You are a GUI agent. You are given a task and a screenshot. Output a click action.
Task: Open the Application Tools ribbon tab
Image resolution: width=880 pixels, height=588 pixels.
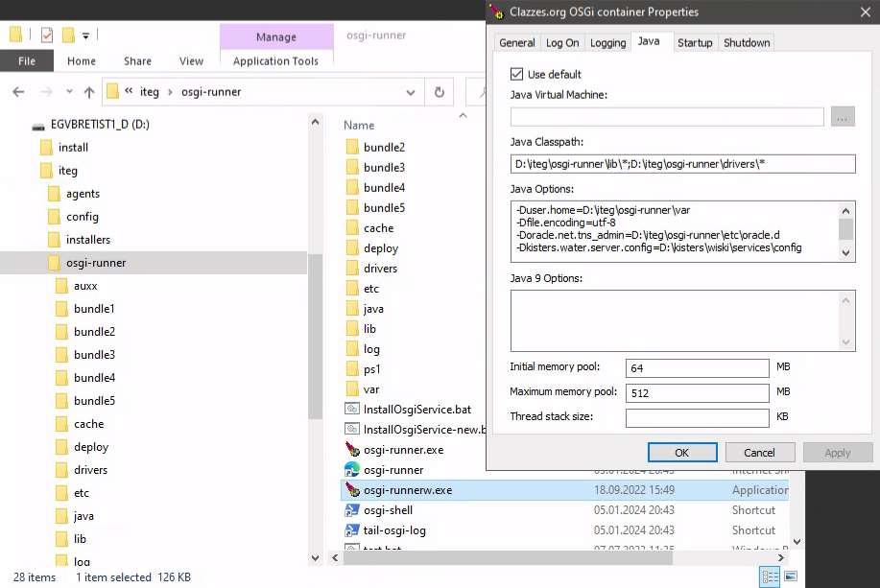(276, 60)
